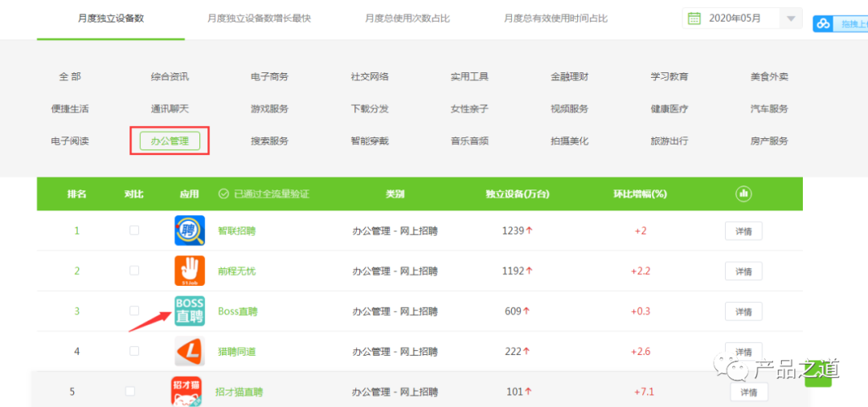The image size is (868, 407).
Task: Click the 智联招聘 app icon
Action: [x=190, y=230]
